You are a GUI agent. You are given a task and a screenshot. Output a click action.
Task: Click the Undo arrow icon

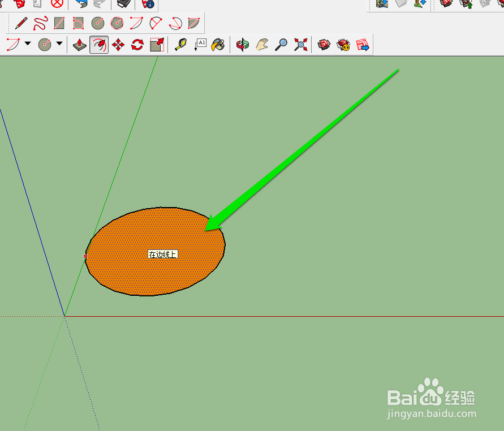[x=81, y=3]
